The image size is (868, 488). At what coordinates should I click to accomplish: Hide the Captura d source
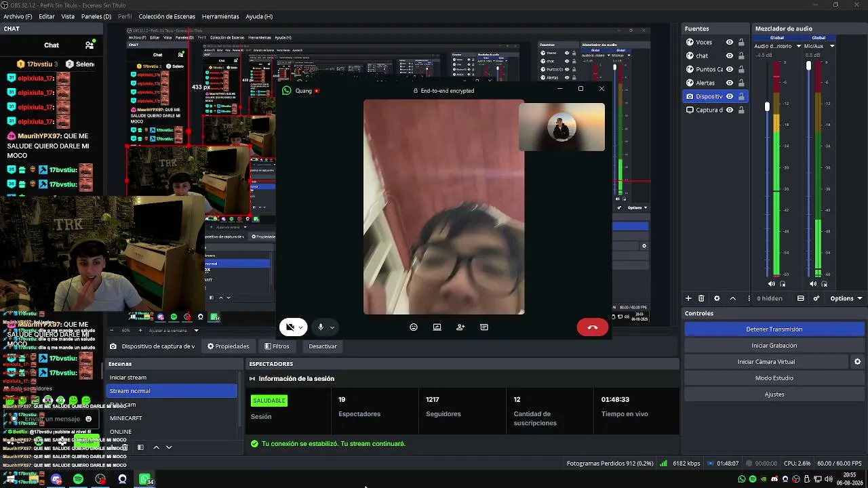click(730, 110)
